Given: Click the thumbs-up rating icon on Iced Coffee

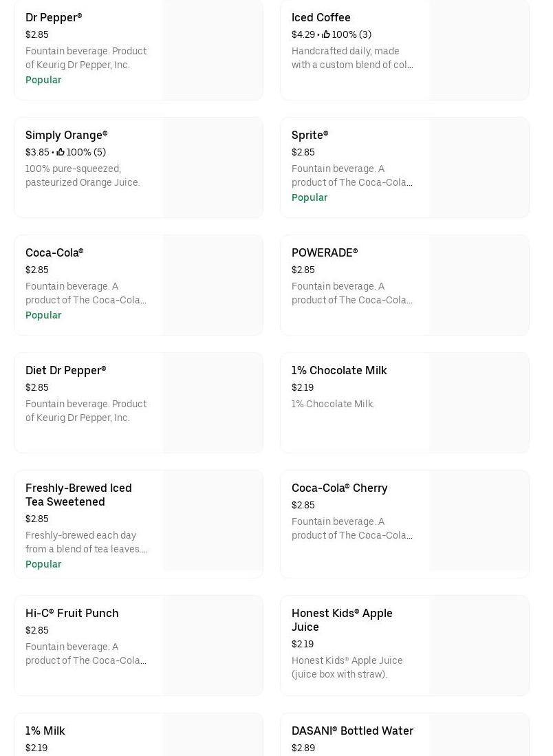Looking at the screenshot, I should [x=326, y=34].
